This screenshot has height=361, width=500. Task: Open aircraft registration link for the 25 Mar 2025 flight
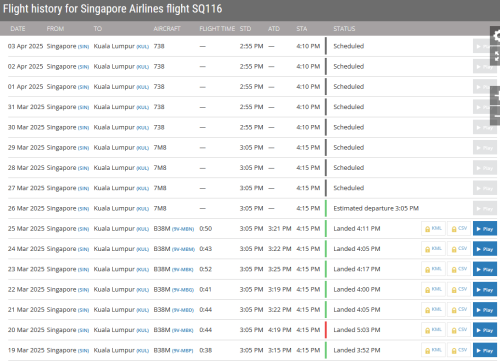click(x=183, y=229)
